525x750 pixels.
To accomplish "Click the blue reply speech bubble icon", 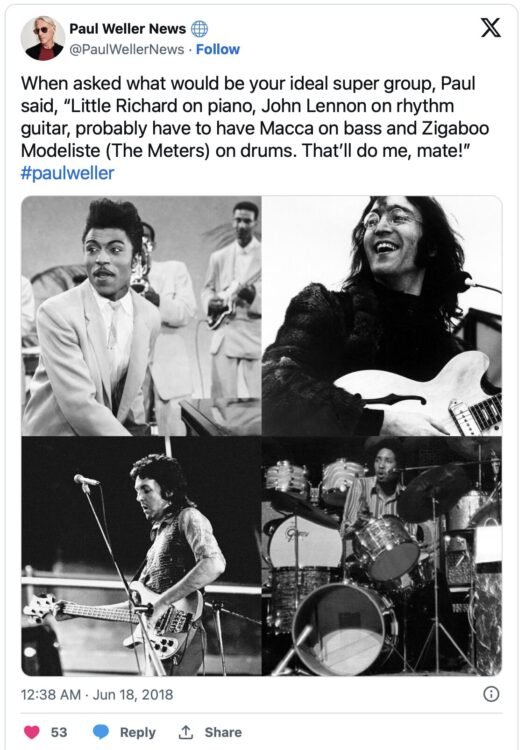I will 100,732.
